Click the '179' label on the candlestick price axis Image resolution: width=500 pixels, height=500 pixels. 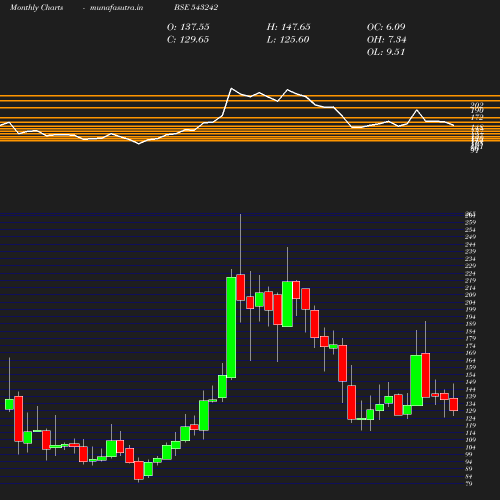tap(471, 338)
